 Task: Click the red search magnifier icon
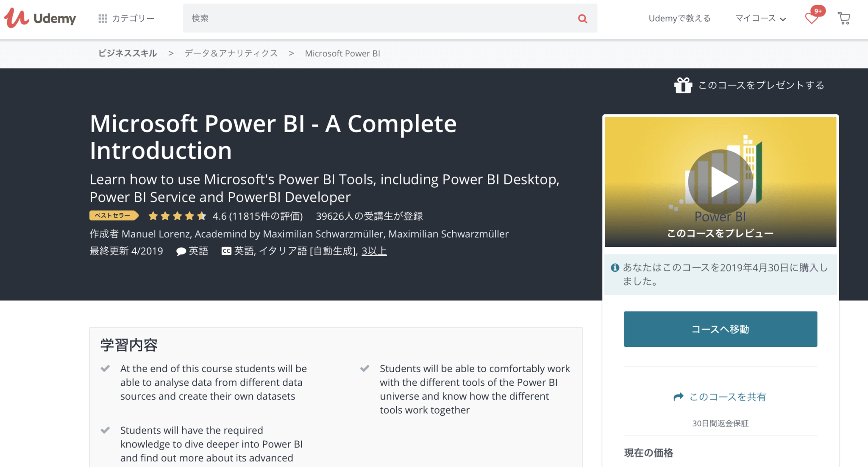click(x=583, y=18)
